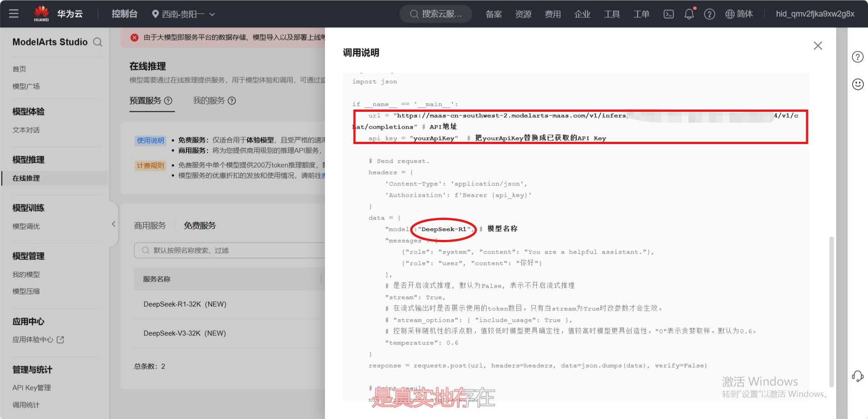Open the customer service headset icon
The image size is (868, 419).
point(858,376)
